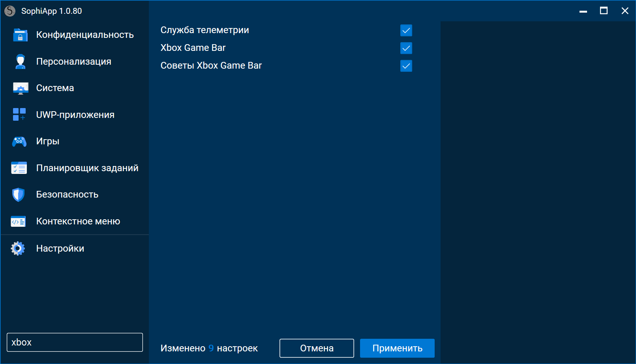Toggle the Xbox Game Bar checkbox

pos(406,48)
